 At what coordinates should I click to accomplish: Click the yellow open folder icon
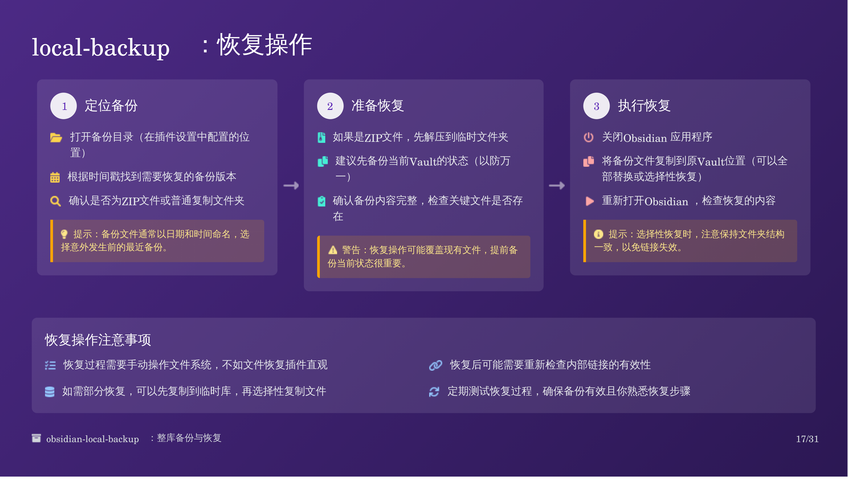pyautogui.click(x=56, y=138)
